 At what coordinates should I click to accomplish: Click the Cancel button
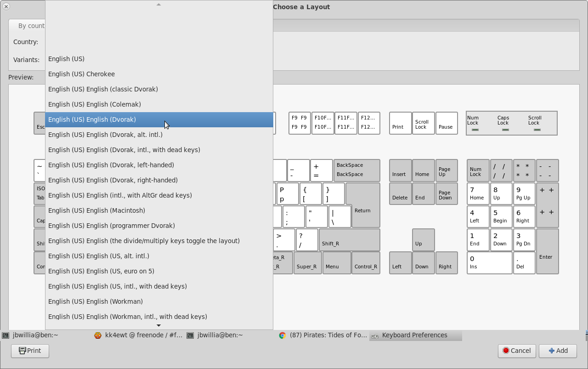click(x=517, y=351)
